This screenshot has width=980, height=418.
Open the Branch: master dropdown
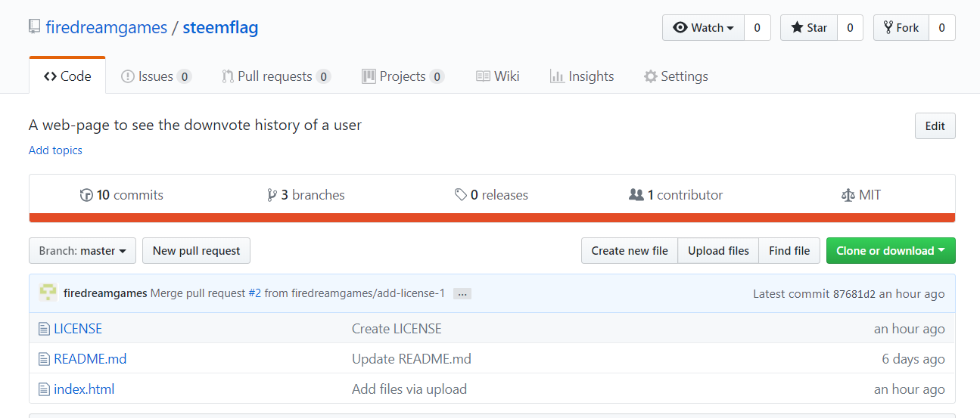coord(82,251)
